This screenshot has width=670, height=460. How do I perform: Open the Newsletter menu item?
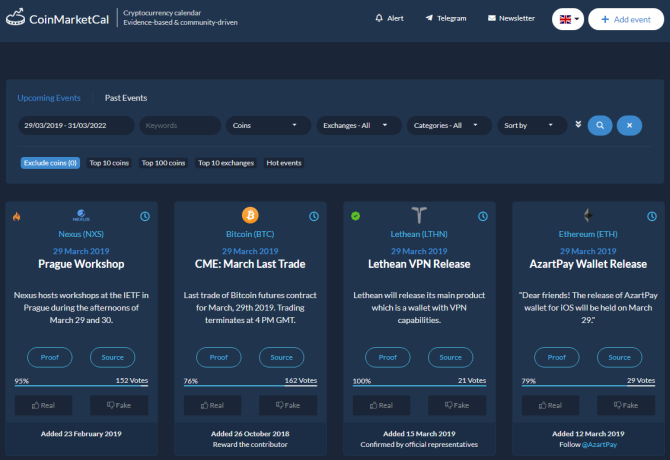511,18
